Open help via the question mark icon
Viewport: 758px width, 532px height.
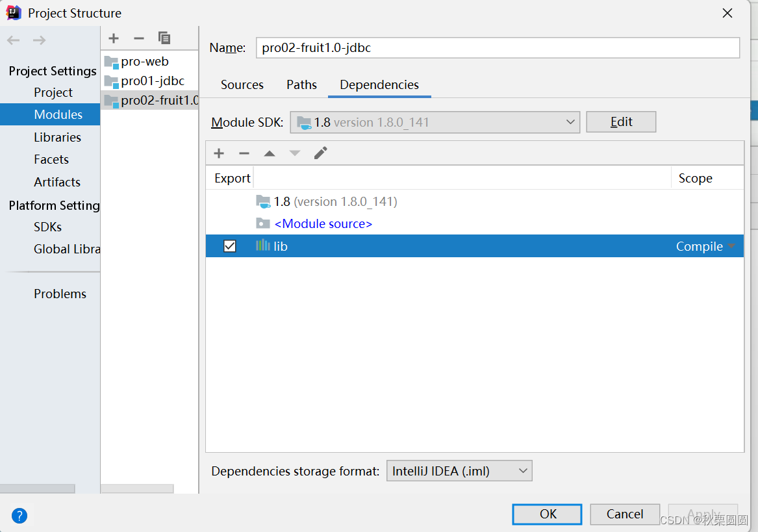(x=19, y=515)
